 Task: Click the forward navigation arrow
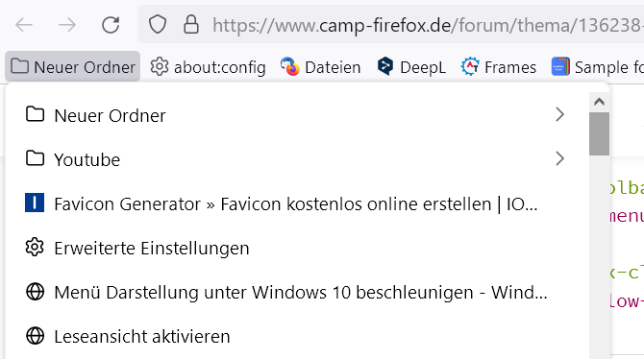click(x=67, y=25)
